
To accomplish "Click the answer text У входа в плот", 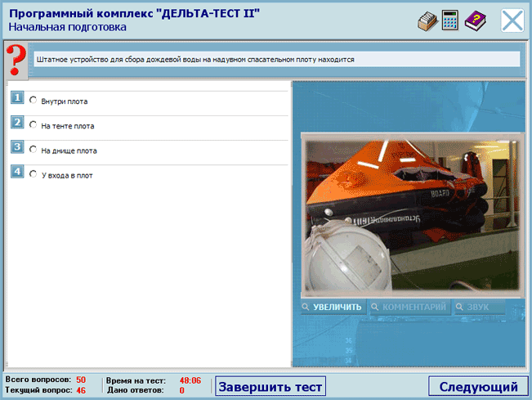I will [67, 176].
